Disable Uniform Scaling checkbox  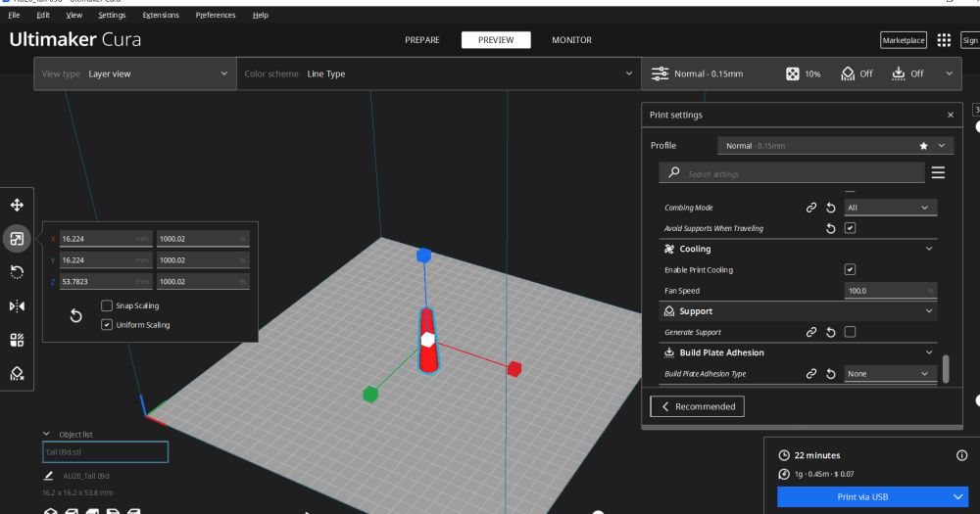tap(107, 325)
